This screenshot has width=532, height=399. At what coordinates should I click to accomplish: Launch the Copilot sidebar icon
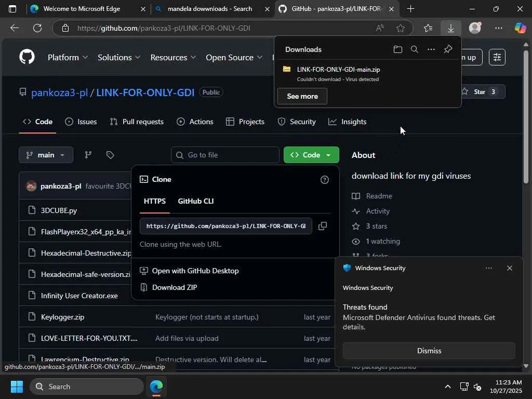coord(520,28)
